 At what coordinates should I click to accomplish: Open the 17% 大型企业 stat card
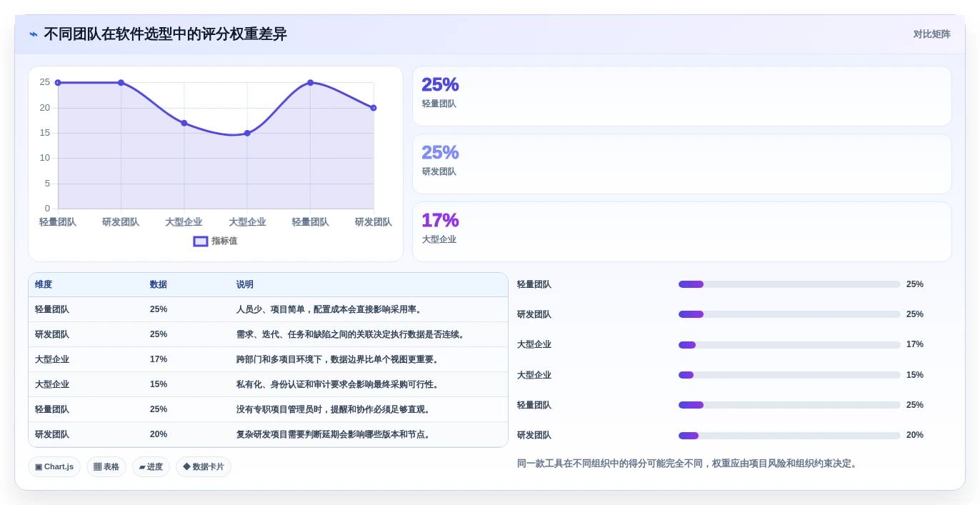(682, 231)
